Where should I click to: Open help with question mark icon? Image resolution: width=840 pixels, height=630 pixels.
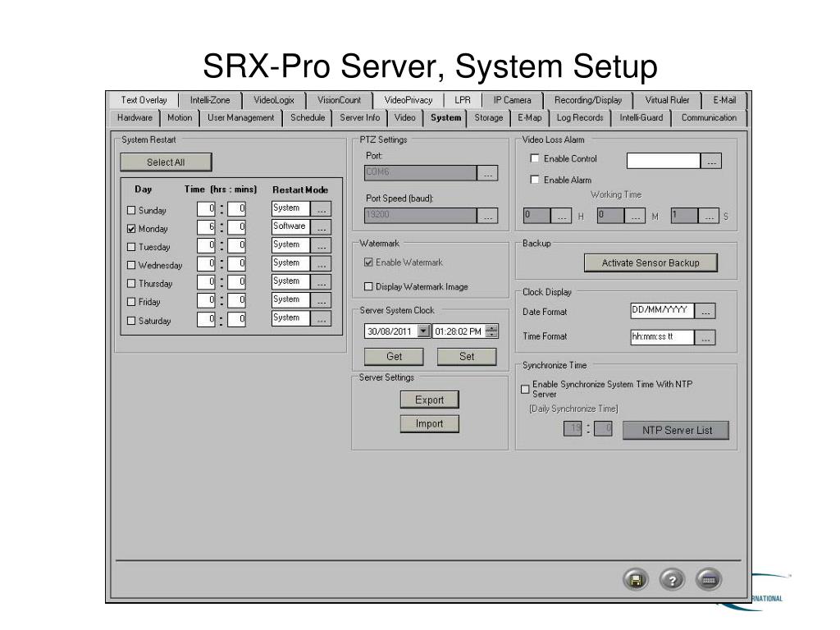point(673,580)
